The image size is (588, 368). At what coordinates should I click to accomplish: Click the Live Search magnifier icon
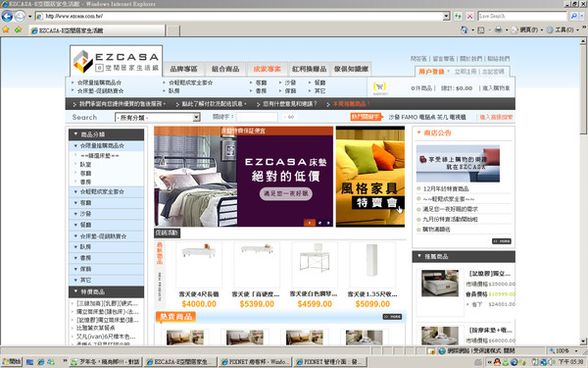point(573,16)
